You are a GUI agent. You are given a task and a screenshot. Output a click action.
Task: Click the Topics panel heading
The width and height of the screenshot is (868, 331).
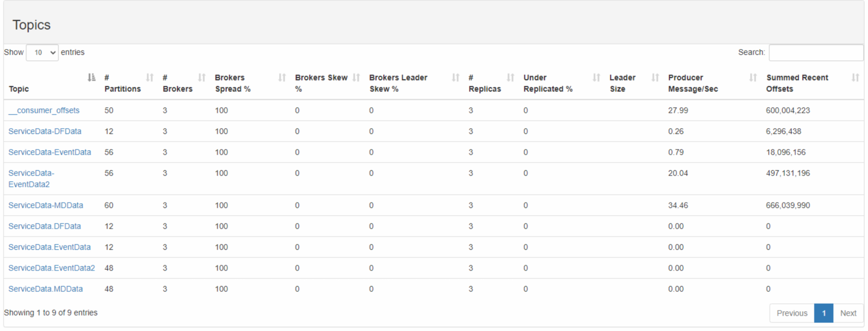32,25
